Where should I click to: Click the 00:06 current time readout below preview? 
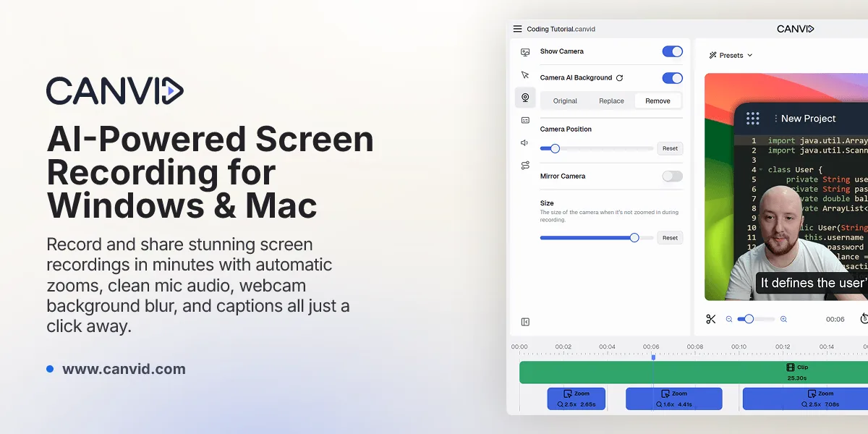(x=835, y=319)
